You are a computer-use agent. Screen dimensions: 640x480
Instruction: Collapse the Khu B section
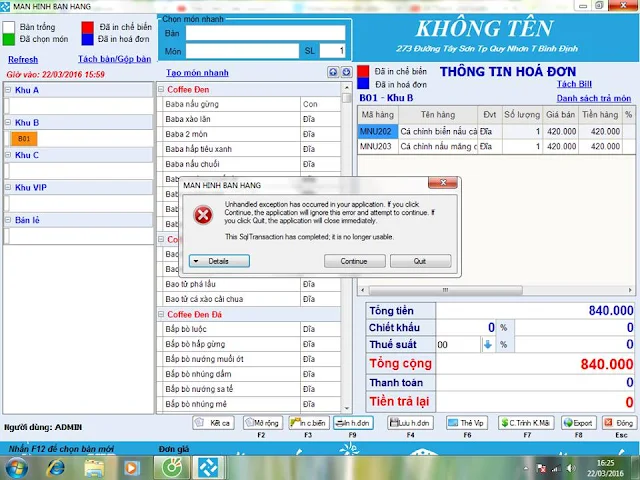pyautogui.click(x=8, y=122)
